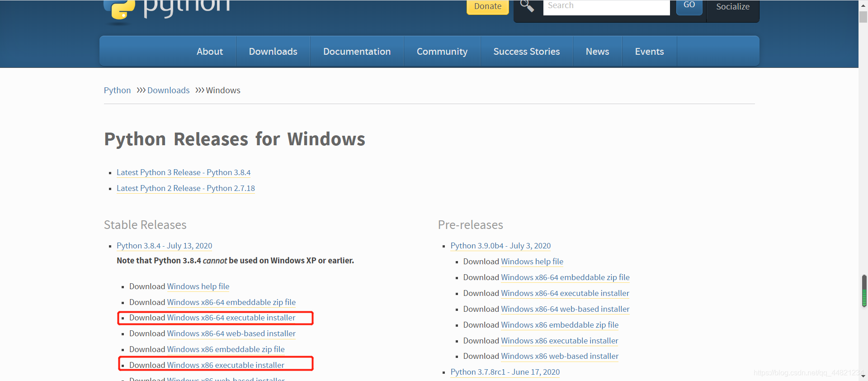
Task: Download pre-release Windows help file
Action: coord(533,262)
